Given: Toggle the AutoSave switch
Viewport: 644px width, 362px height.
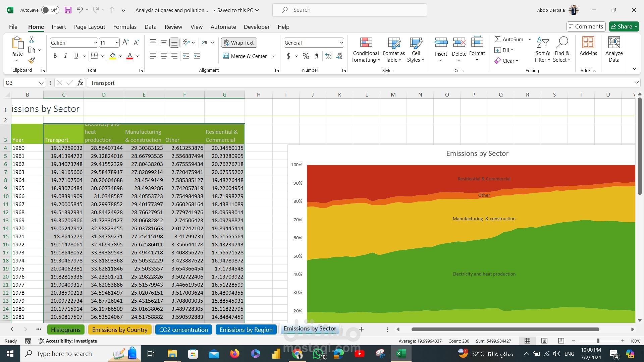Looking at the screenshot, I should [x=50, y=10].
